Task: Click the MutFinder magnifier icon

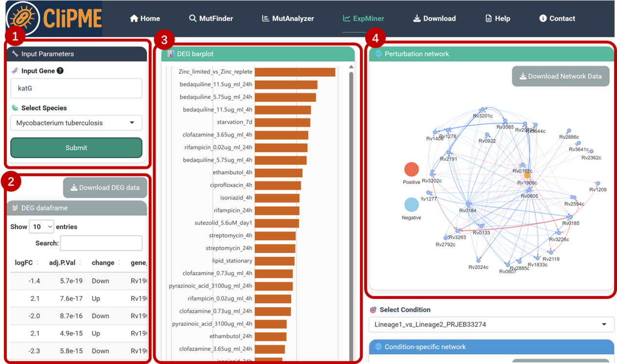Action: click(193, 18)
